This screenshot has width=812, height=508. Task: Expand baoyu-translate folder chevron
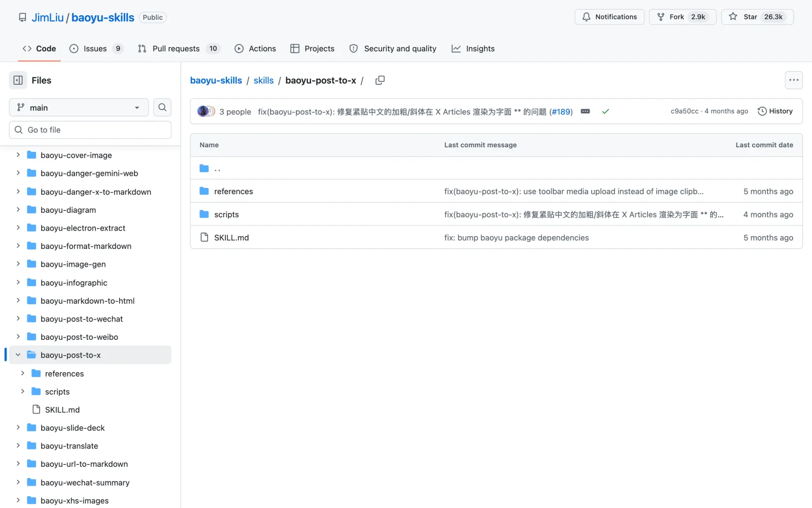18,446
